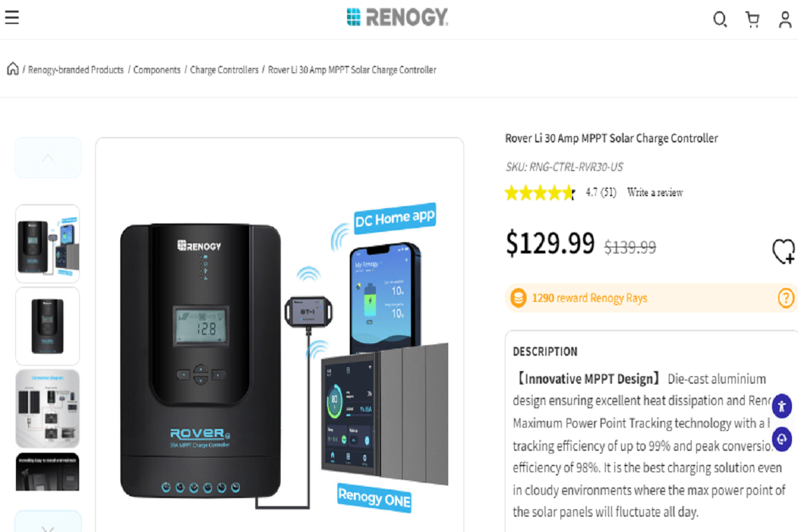This screenshot has height=532, width=798.
Task: Go to Components breadcrumb
Action: [157, 70]
